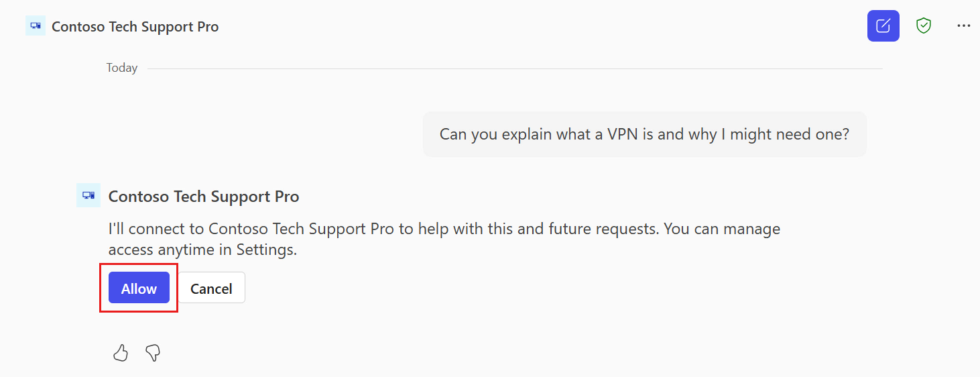Give the response a thumbs up
The width and height of the screenshot is (980, 377).
[121, 353]
